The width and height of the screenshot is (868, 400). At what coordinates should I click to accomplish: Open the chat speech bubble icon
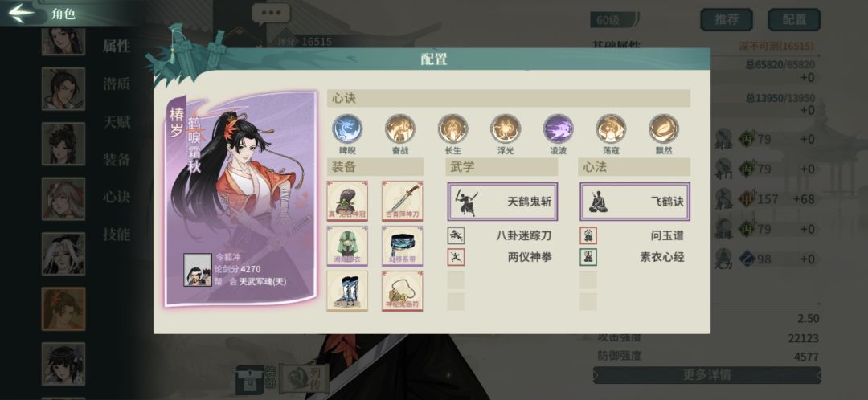click(271, 14)
